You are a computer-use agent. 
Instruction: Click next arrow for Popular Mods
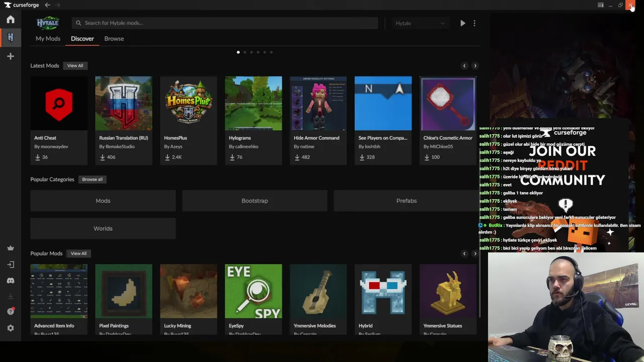(475, 253)
